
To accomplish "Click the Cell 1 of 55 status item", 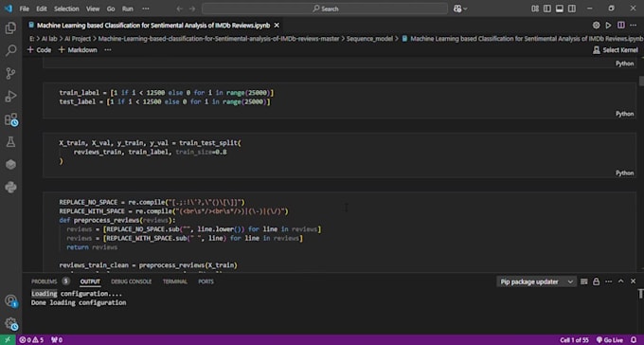I will (x=574, y=340).
